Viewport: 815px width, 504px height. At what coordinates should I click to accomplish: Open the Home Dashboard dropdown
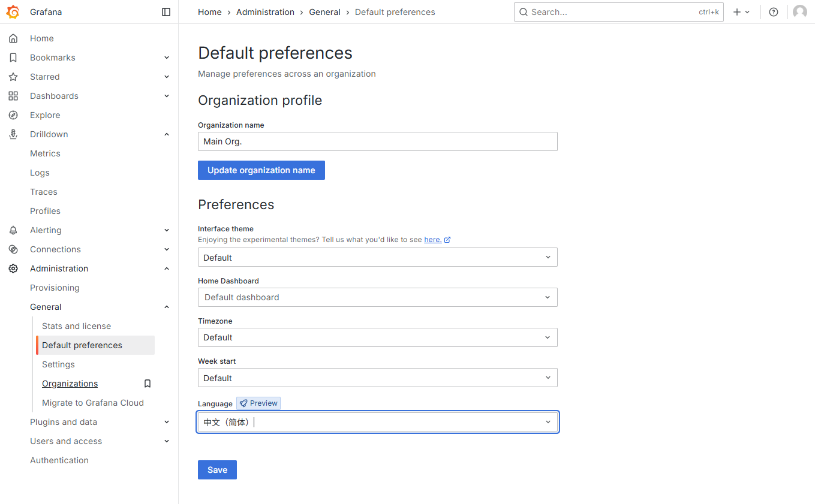(378, 297)
